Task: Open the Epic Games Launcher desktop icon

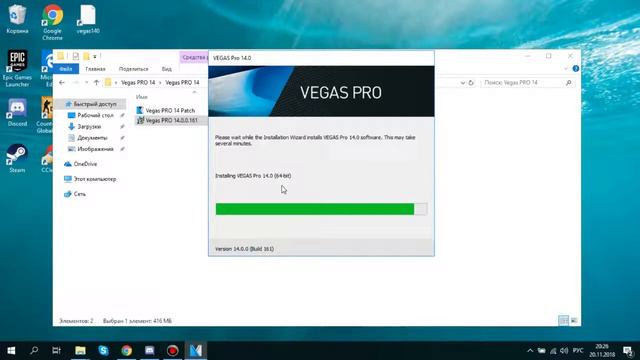Action: pyautogui.click(x=17, y=69)
